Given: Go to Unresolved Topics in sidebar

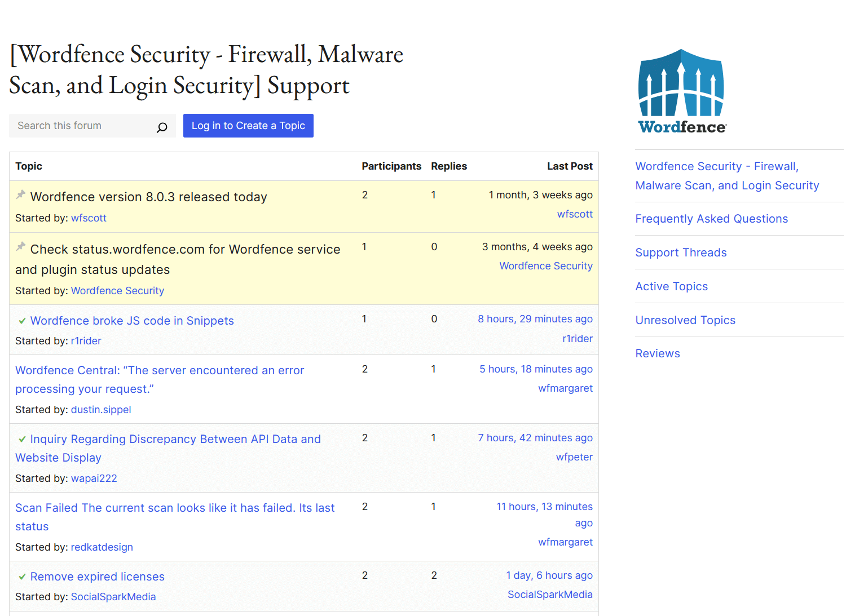Looking at the screenshot, I should point(685,320).
